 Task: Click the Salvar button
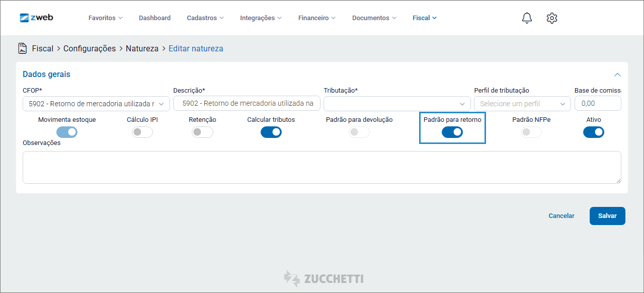(607, 216)
